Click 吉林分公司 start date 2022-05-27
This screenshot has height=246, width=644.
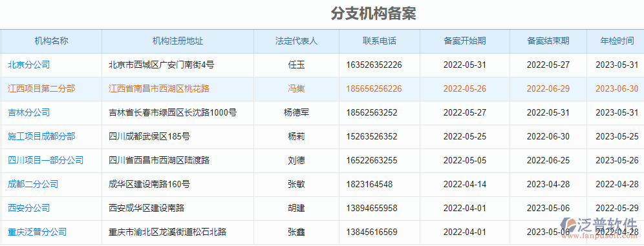(x=465, y=112)
